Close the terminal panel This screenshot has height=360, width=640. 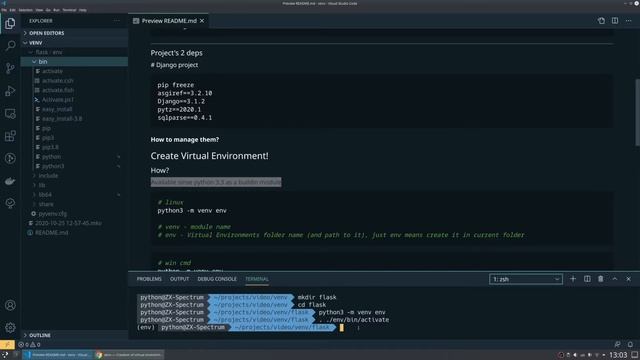pyautogui.click(x=629, y=279)
